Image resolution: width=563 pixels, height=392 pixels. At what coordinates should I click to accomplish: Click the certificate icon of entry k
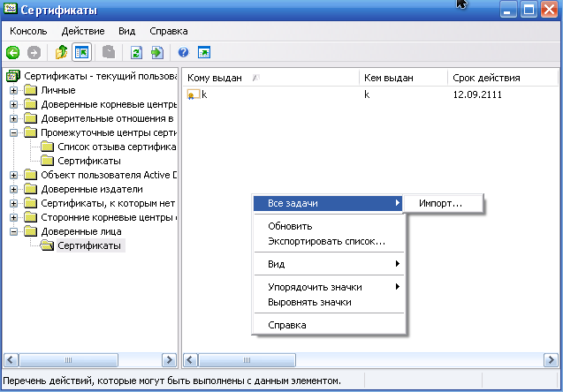pyautogui.click(x=194, y=94)
